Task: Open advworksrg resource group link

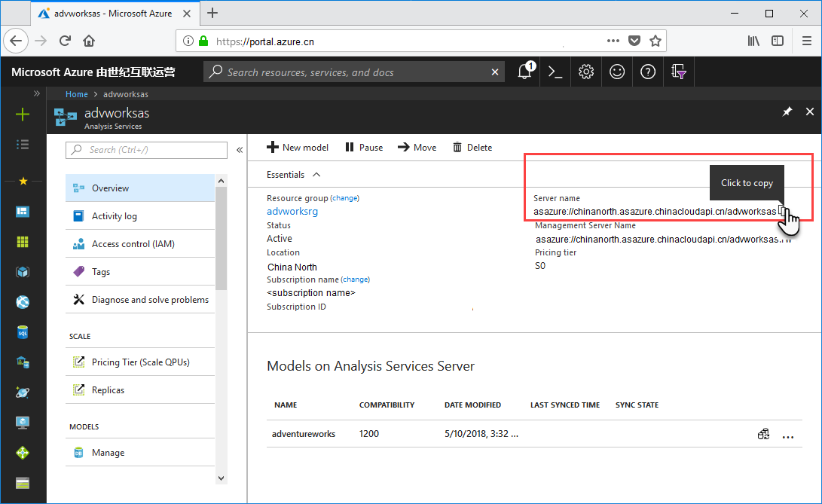Action: coord(292,212)
